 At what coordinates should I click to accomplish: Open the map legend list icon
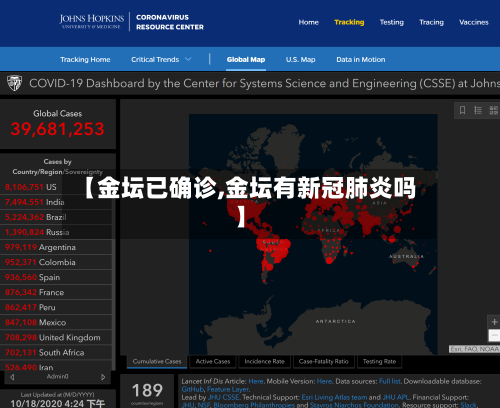478,110
